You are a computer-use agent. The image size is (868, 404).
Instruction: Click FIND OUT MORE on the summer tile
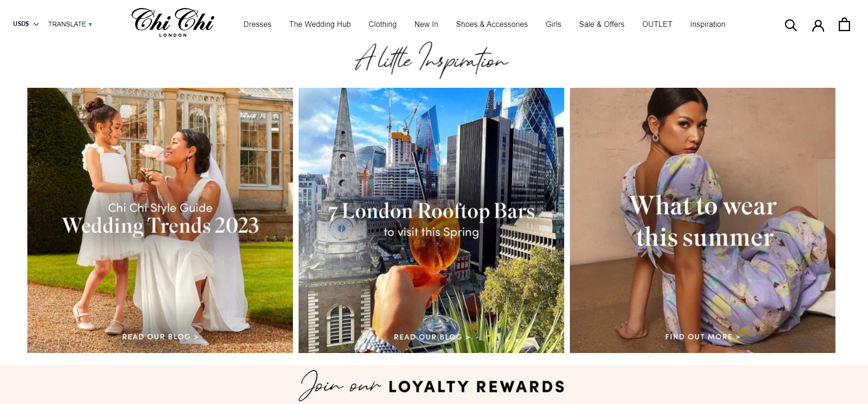(702, 337)
